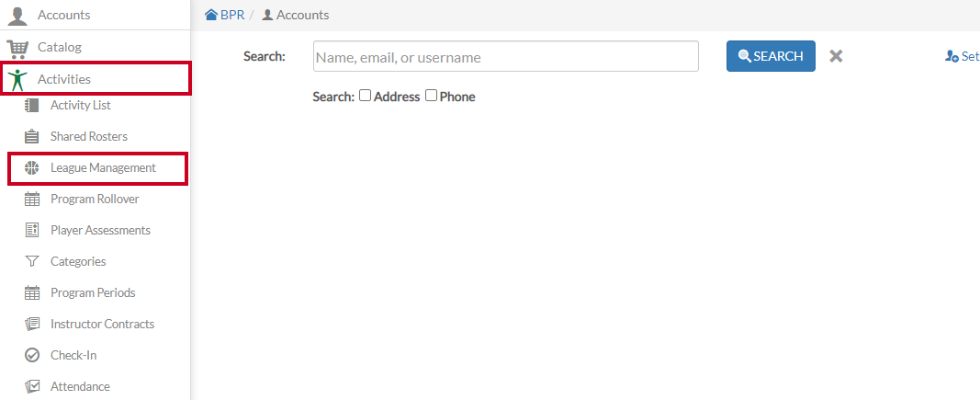Open the Attendance menu item
Screen dimensions: 980x400
[x=80, y=387]
